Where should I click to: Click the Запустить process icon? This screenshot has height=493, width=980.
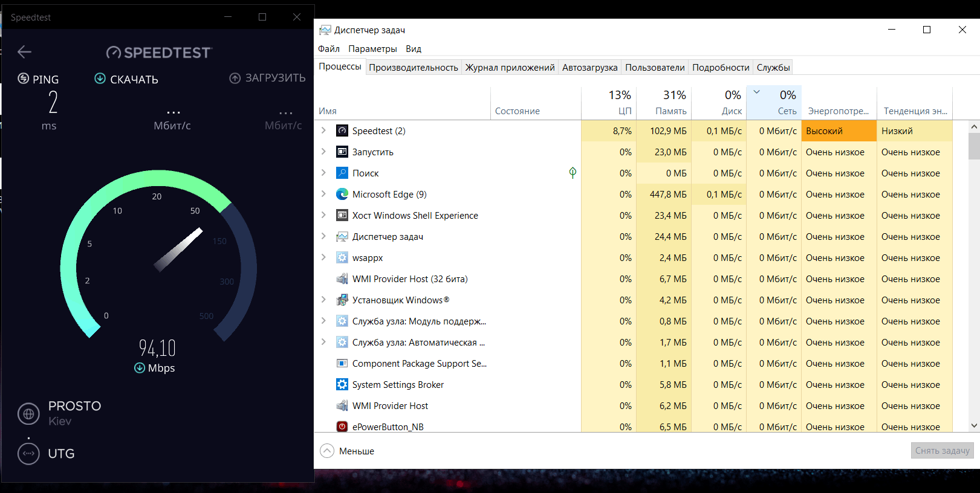pyautogui.click(x=342, y=152)
